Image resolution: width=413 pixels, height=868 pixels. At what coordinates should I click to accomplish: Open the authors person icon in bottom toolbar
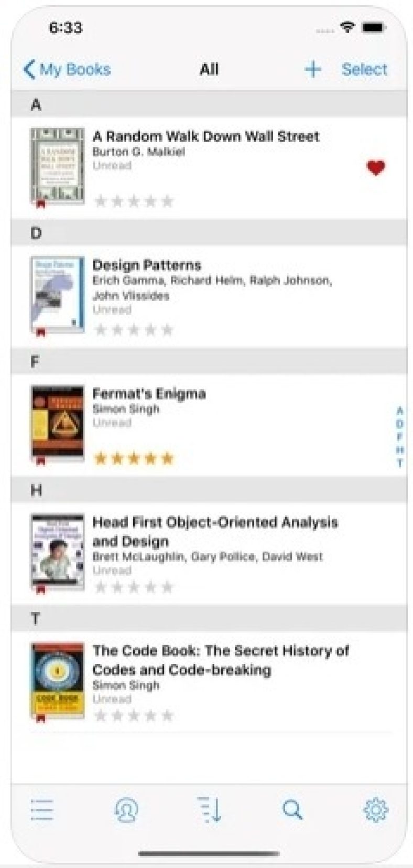pos(126,810)
